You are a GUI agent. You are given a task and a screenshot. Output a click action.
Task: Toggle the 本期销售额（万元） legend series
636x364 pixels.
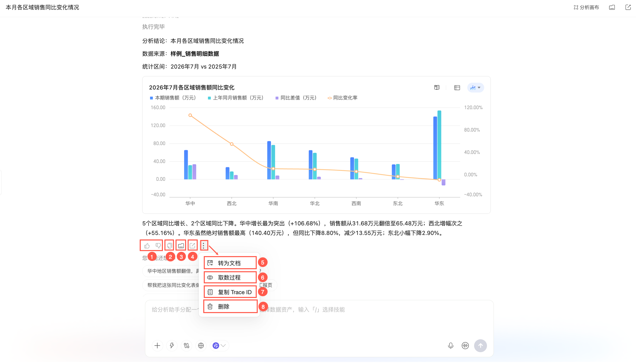point(173,98)
